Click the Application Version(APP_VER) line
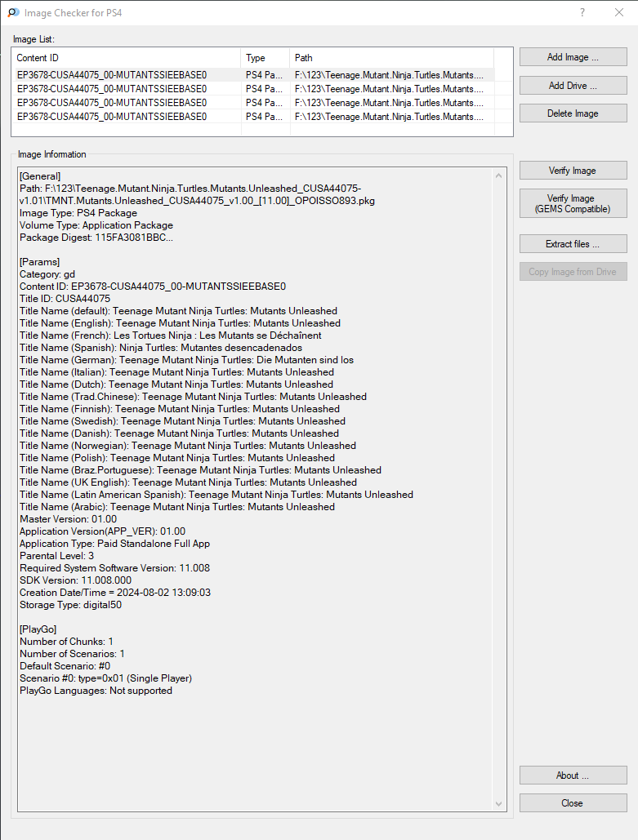638x840 pixels. click(102, 531)
